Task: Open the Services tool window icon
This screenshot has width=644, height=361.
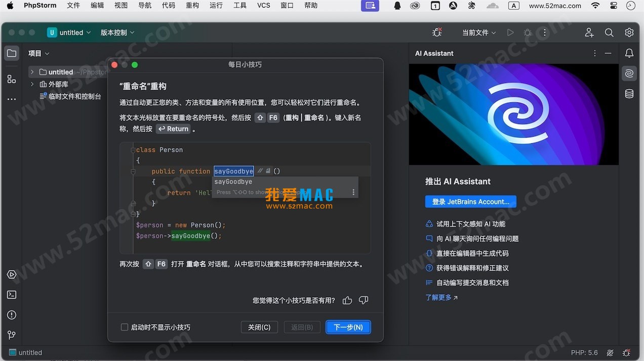Action: [12, 274]
